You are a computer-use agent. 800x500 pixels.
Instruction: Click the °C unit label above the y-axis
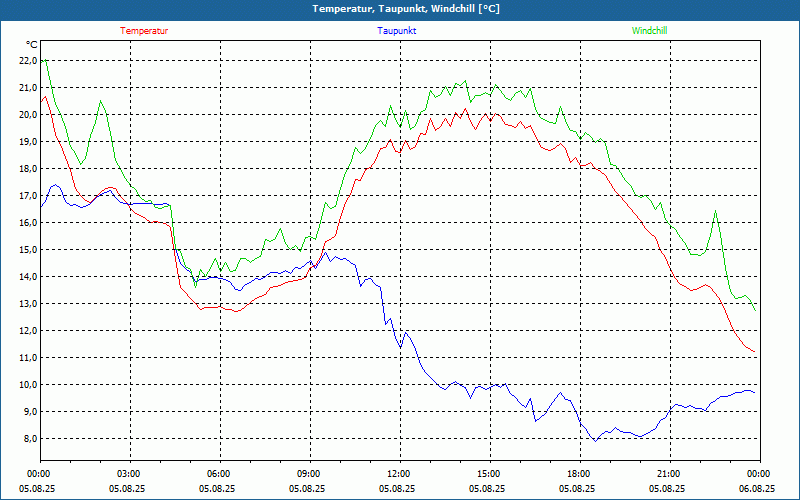(x=32, y=44)
